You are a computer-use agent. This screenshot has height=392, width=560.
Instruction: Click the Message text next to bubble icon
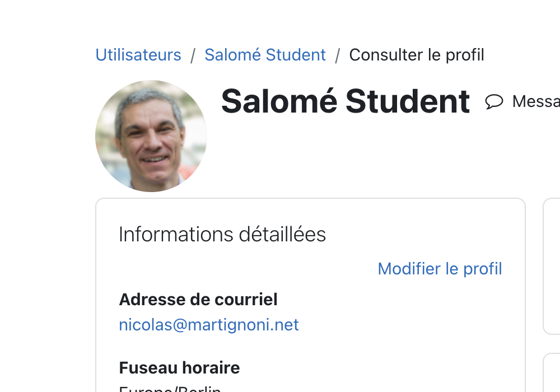536,101
